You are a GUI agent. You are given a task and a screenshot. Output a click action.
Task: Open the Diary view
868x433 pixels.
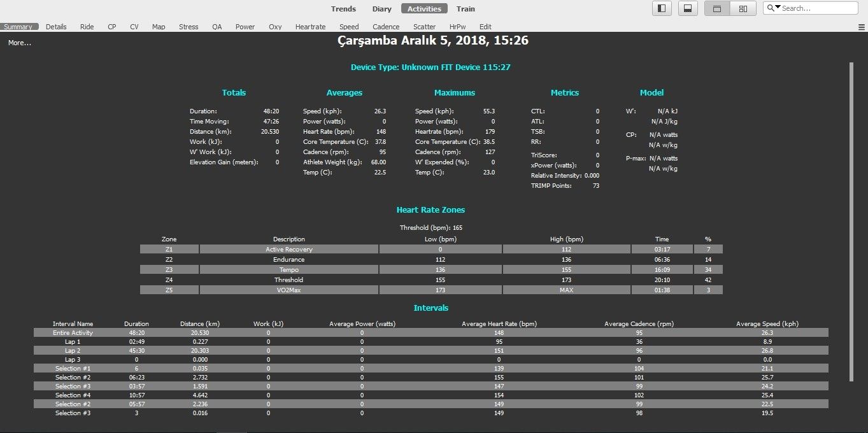click(381, 9)
